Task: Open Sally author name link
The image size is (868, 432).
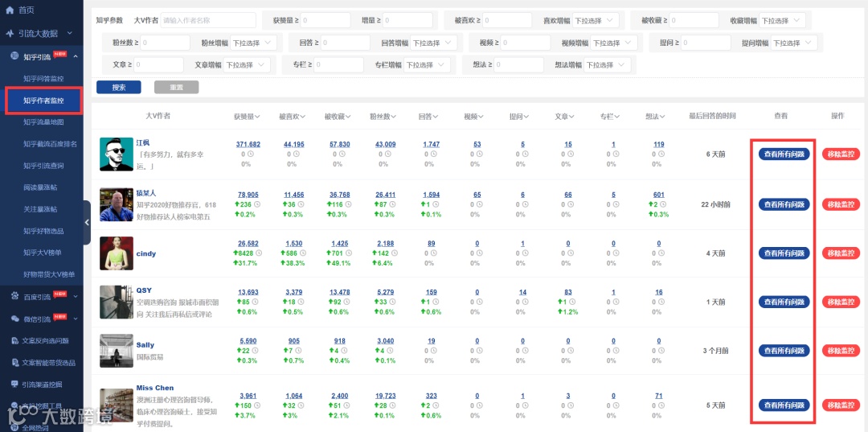Action: click(x=145, y=345)
